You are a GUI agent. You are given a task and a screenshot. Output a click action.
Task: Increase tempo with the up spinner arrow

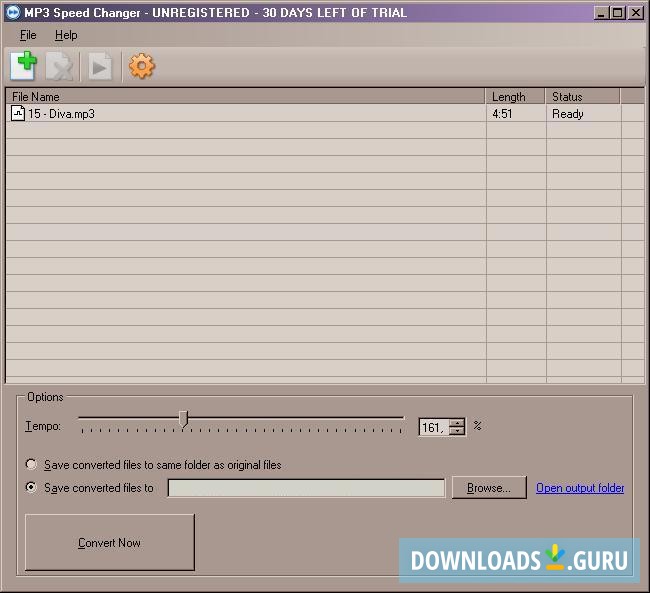[x=457, y=423]
